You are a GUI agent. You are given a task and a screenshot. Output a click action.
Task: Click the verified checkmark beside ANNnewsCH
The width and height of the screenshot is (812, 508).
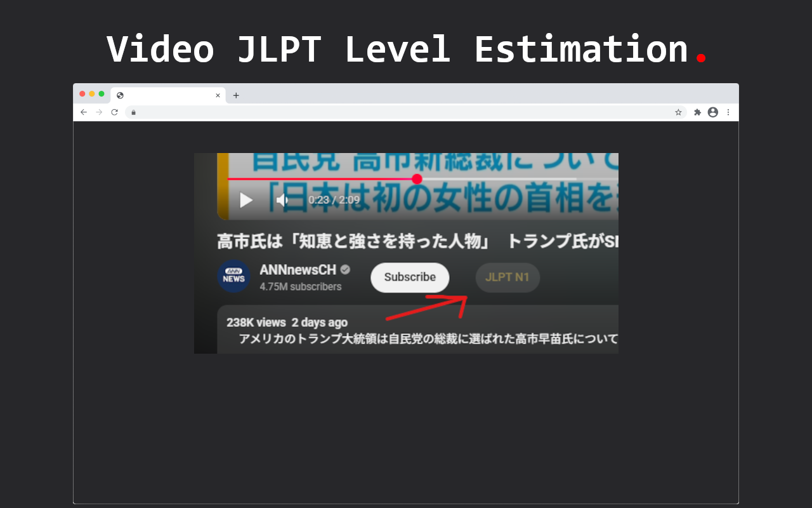[x=344, y=269]
